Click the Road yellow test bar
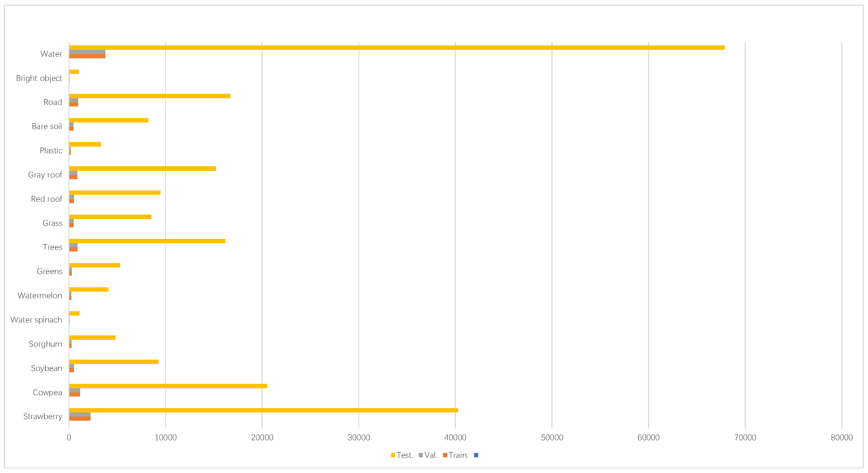 point(149,96)
